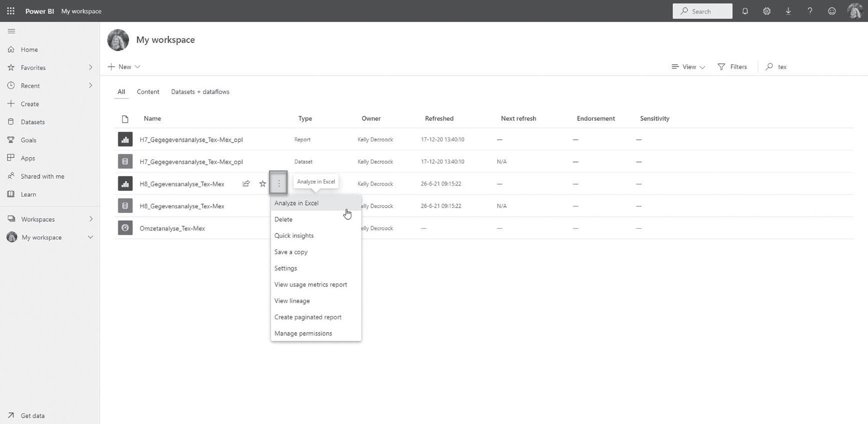Open the New item dropdown

124,67
